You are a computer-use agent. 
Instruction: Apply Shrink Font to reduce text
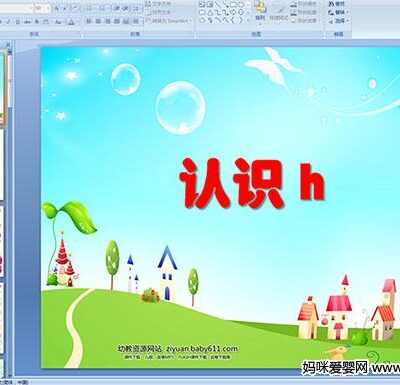pyautogui.click(x=65, y=8)
